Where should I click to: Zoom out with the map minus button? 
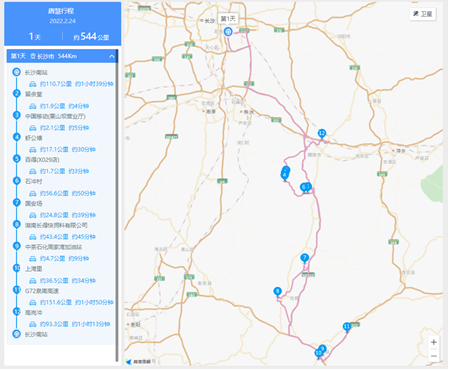434,356
